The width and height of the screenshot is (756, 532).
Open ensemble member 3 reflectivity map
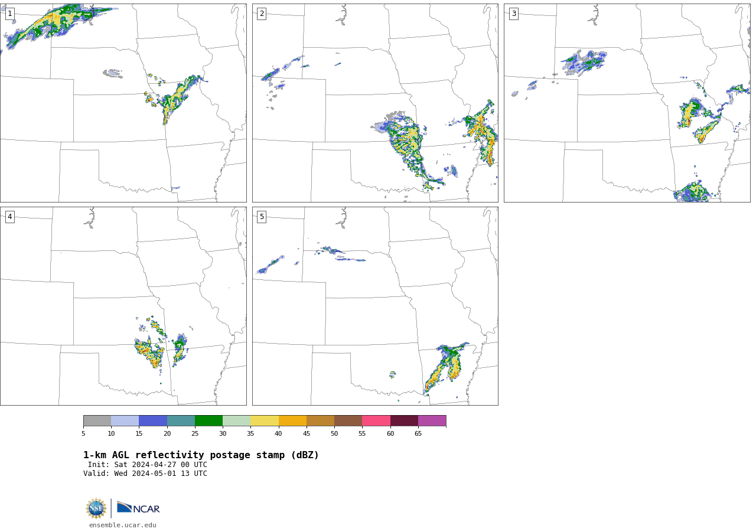627,103
